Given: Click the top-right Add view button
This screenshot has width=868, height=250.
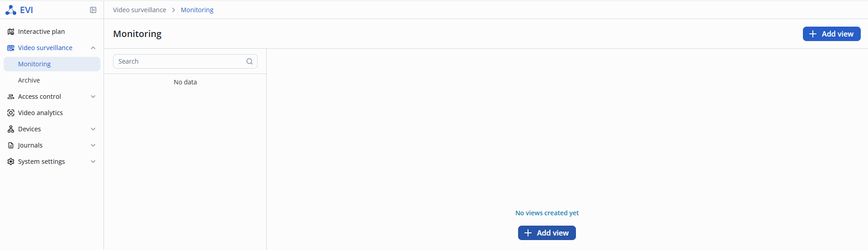Looking at the screenshot, I should 831,34.
